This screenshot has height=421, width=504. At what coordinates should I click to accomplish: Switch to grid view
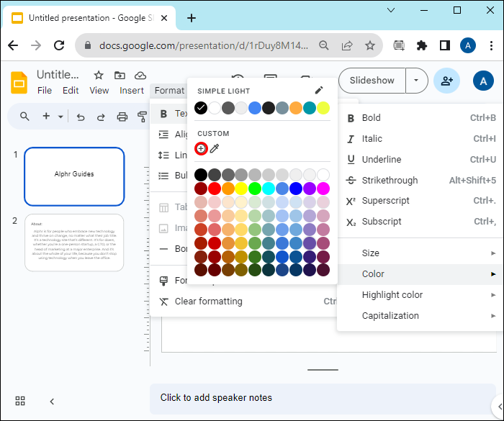click(x=20, y=401)
